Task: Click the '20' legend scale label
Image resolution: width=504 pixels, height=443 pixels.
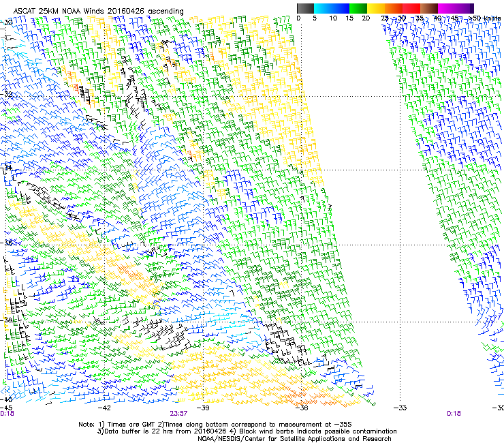Action: (x=366, y=18)
